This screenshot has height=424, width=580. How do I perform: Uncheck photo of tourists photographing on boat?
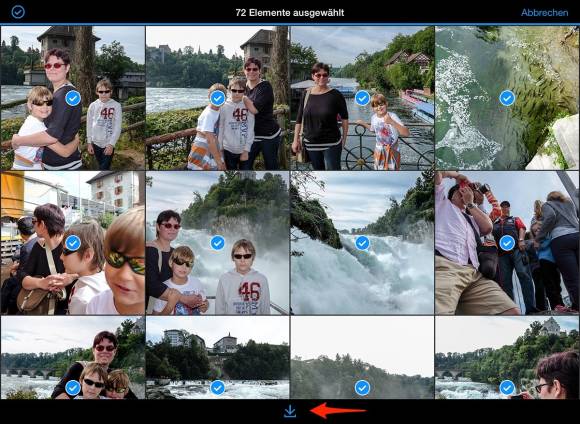507,243
